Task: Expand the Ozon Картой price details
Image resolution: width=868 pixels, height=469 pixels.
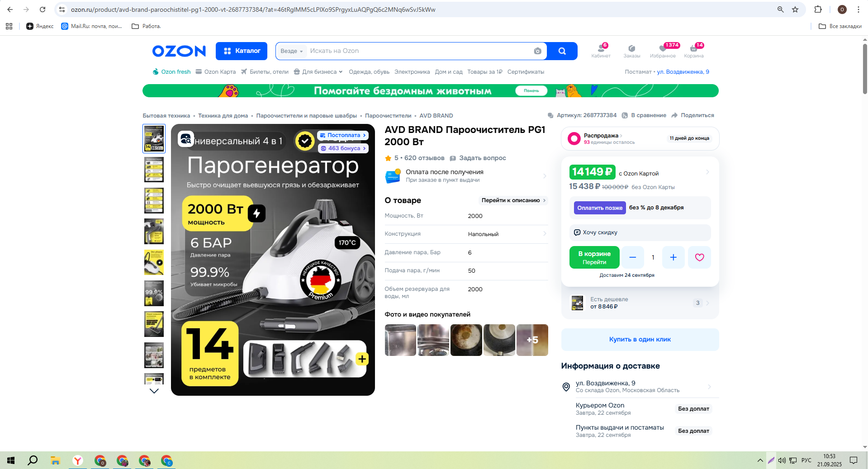Action: tap(640, 172)
